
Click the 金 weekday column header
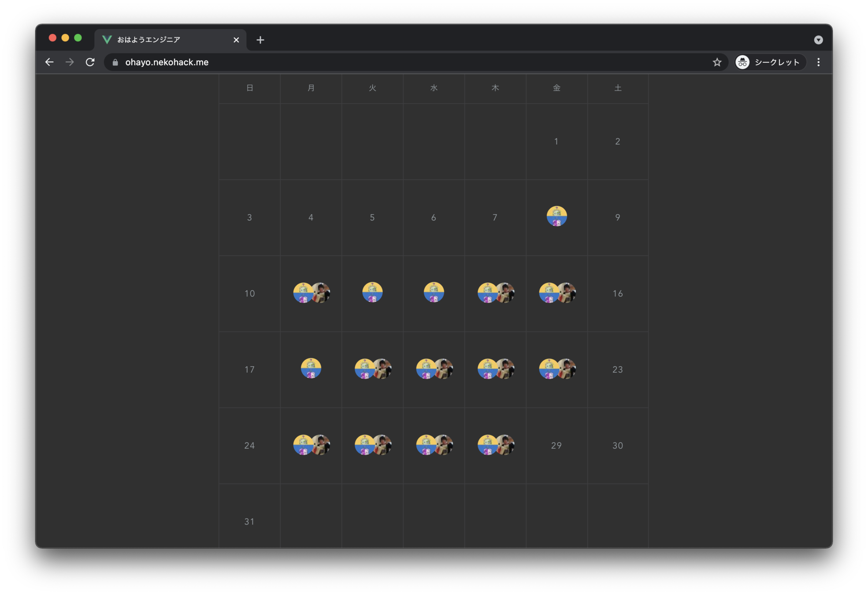[556, 88]
